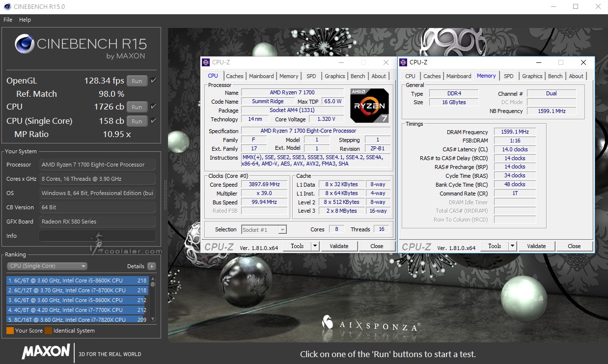Click Tools in the CPU-Z memory window
Viewport: 608px width, 364px height.
point(495,246)
